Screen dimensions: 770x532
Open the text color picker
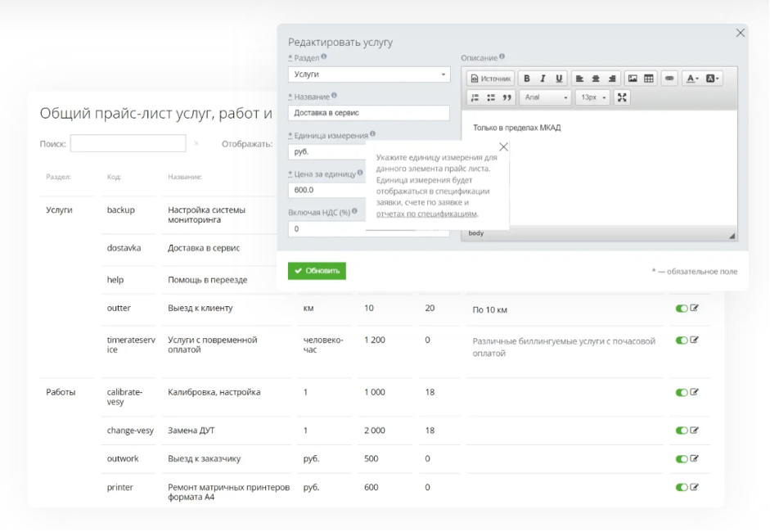692,79
